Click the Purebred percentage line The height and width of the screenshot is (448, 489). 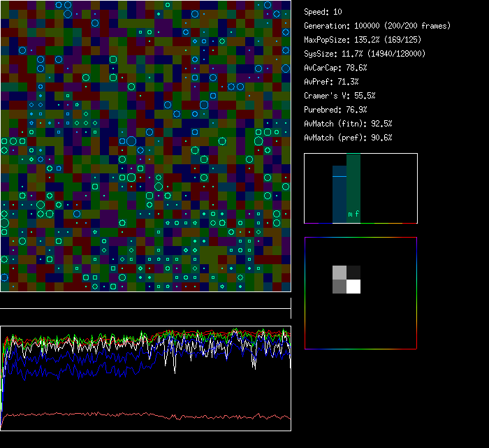[x=335, y=110]
